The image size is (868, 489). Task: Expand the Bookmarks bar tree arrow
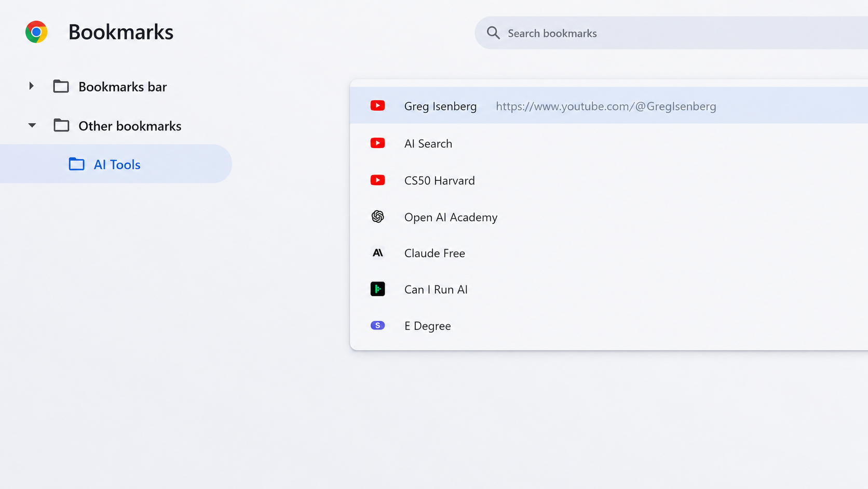coord(31,86)
